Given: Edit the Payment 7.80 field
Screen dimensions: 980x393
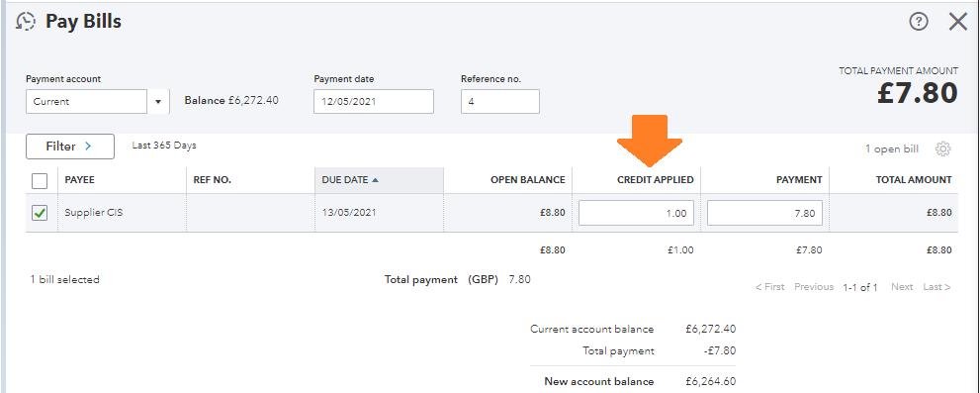Looking at the screenshot, I should (x=765, y=213).
